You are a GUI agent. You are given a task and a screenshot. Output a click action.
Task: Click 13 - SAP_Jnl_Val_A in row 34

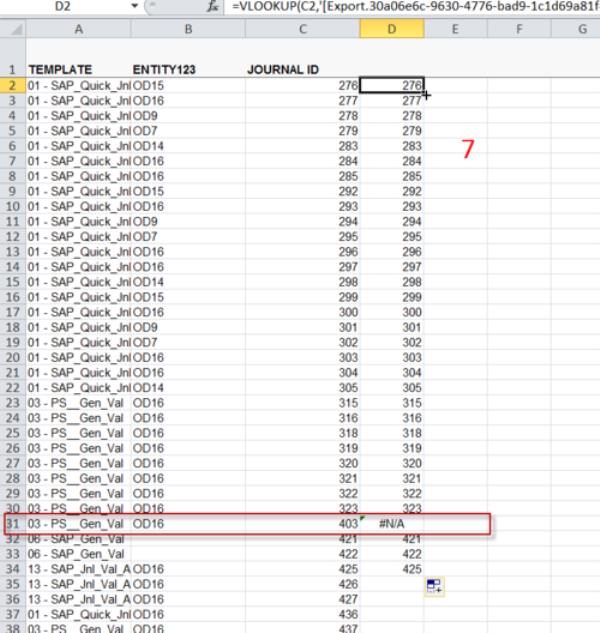tap(78, 569)
